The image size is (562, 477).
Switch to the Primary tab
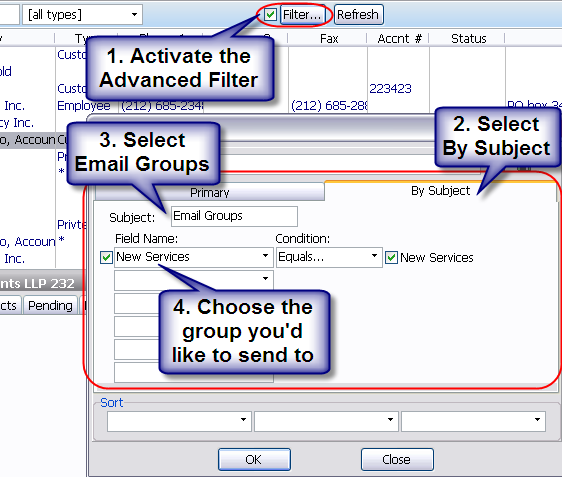pos(210,192)
